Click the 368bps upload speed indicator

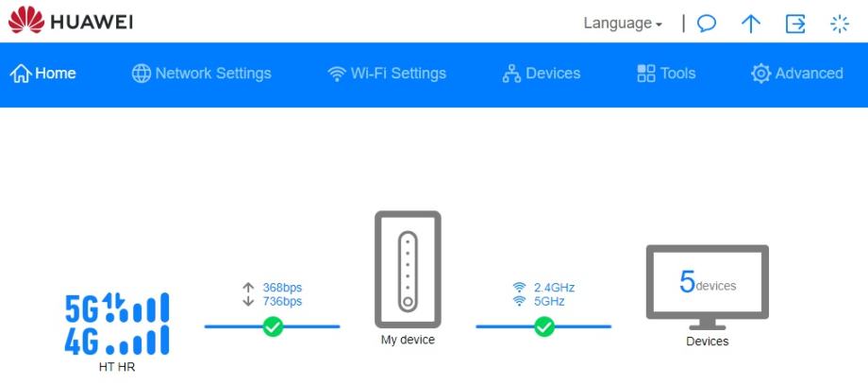282,288
